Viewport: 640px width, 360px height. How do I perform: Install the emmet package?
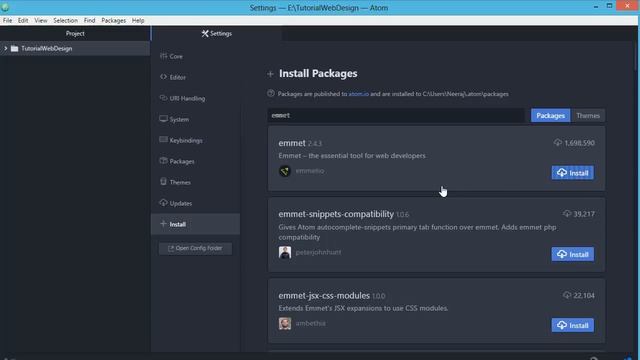coord(573,173)
